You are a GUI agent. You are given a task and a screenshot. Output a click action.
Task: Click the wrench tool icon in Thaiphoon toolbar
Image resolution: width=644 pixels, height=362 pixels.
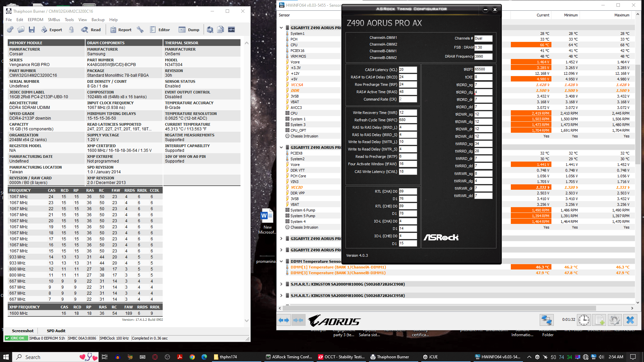click(x=140, y=29)
